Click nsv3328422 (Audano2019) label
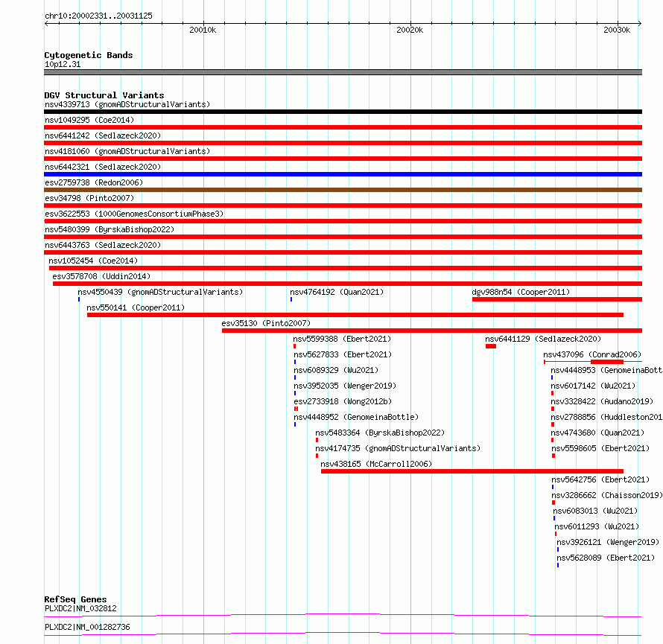The image size is (663, 644). click(x=602, y=401)
